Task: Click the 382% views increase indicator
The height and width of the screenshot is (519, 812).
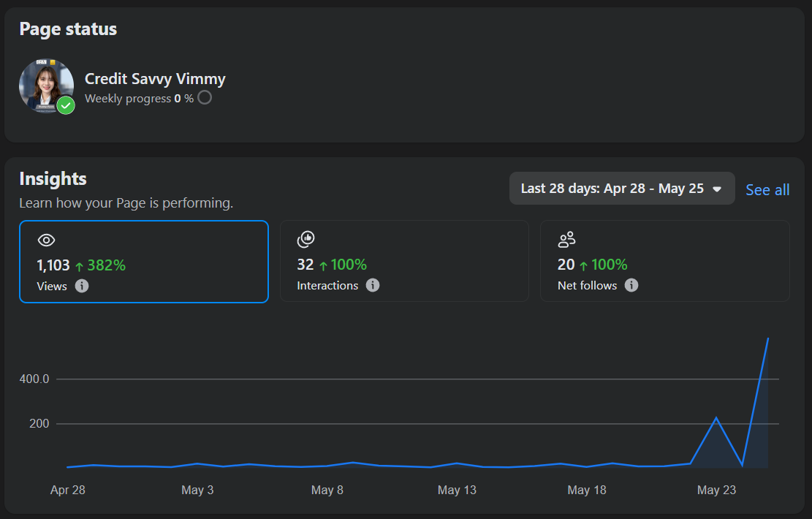Action: 100,266
